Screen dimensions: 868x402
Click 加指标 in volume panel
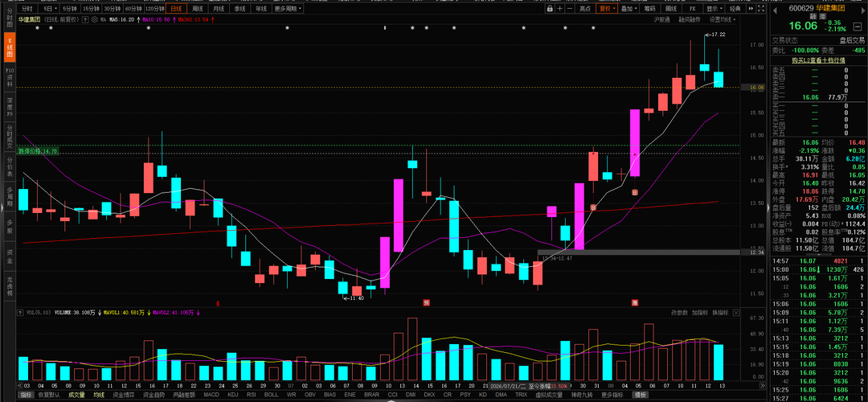tap(700, 313)
